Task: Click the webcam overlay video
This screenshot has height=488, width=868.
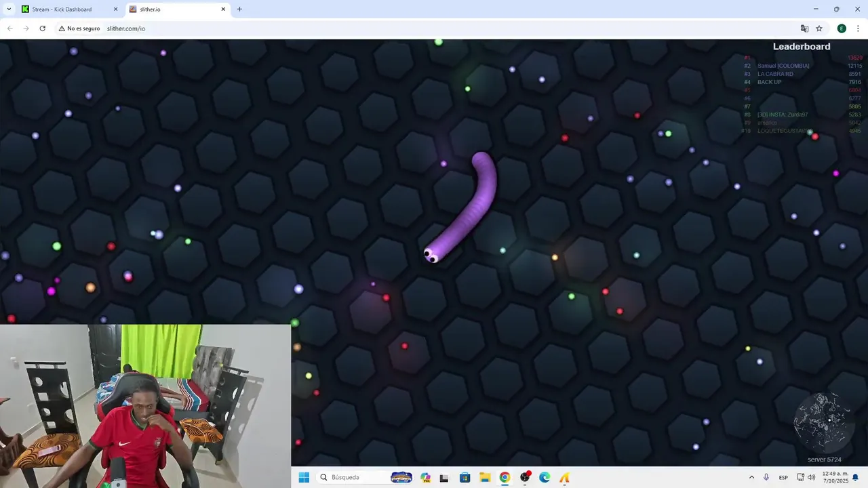Action: (x=145, y=406)
